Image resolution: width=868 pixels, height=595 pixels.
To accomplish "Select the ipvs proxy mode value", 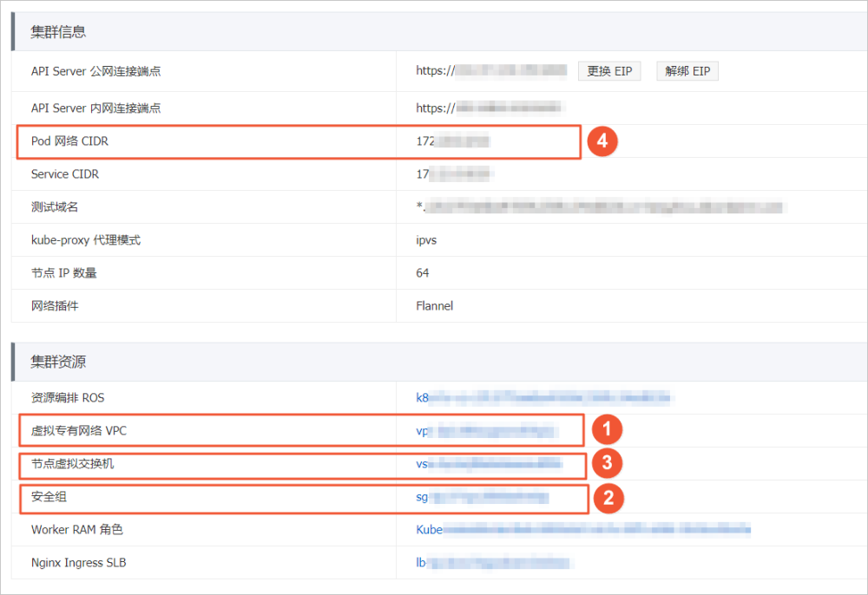I will pyautogui.click(x=426, y=240).
